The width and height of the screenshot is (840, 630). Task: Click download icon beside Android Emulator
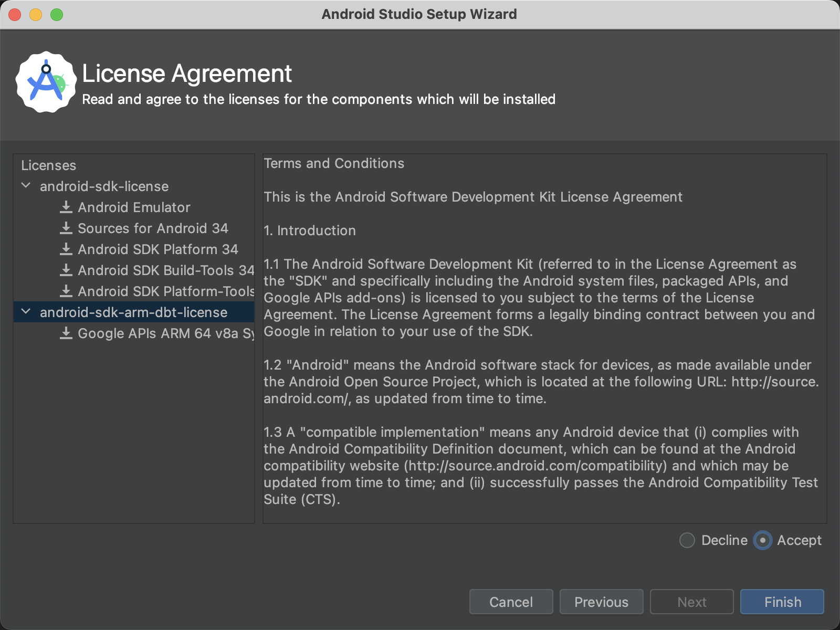tap(66, 207)
